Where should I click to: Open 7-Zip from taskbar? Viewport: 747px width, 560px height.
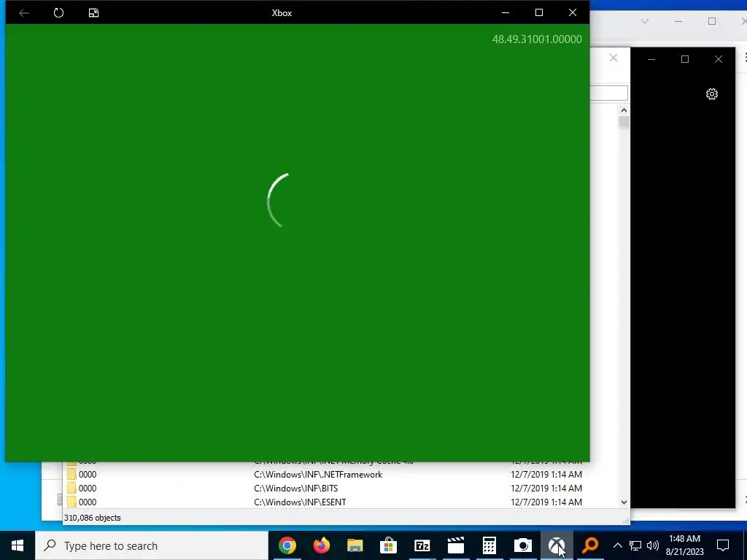tap(422, 545)
